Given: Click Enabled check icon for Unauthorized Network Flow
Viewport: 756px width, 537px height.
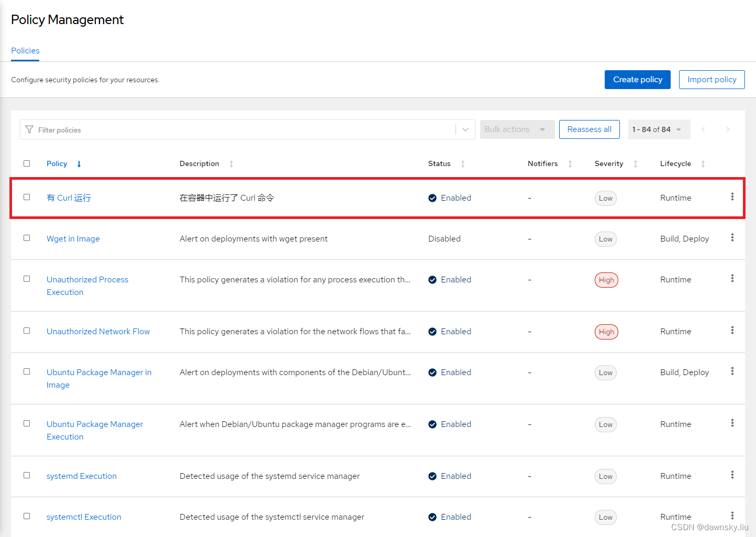Looking at the screenshot, I should (x=432, y=332).
